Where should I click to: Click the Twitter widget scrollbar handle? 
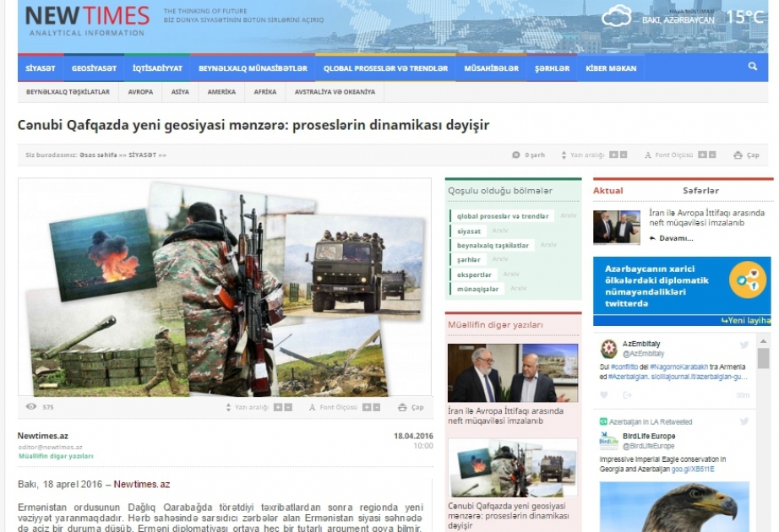coord(763,358)
